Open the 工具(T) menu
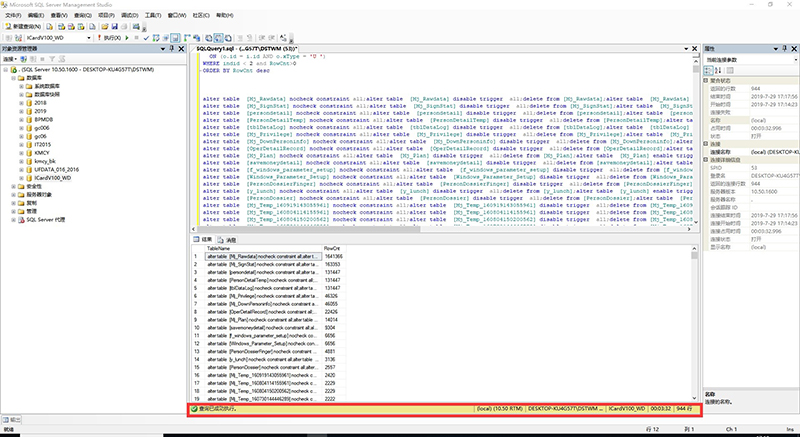 pos(153,15)
